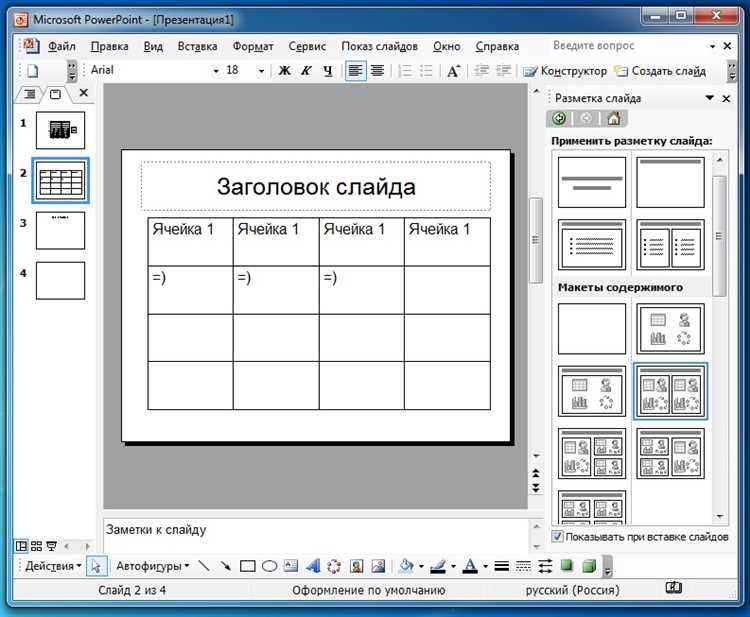The width and height of the screenshot is (750, 617).
Task: Open the Окно menu
Action: [447, 46]
